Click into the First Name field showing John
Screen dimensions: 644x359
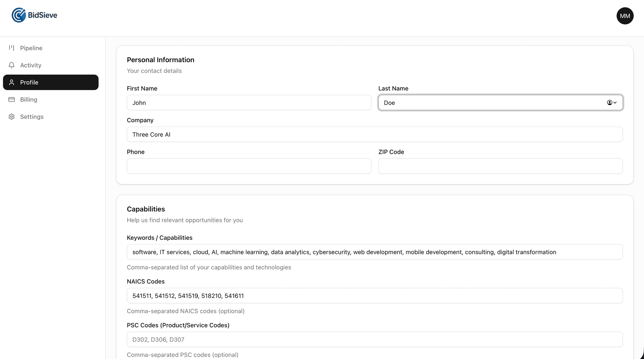point(249,103)
